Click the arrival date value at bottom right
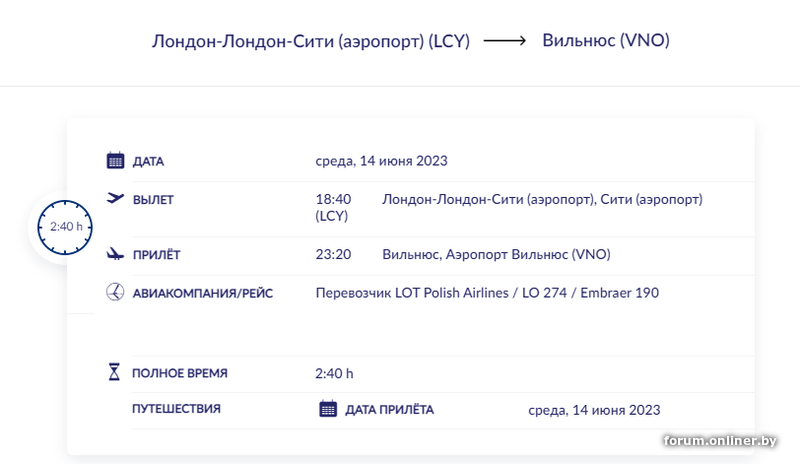This screenshot has height=464, width=800. (594, 410)
